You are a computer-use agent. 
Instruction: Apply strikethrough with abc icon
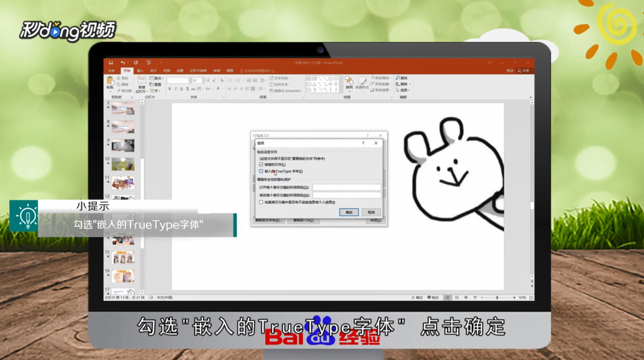click(193, 89)
